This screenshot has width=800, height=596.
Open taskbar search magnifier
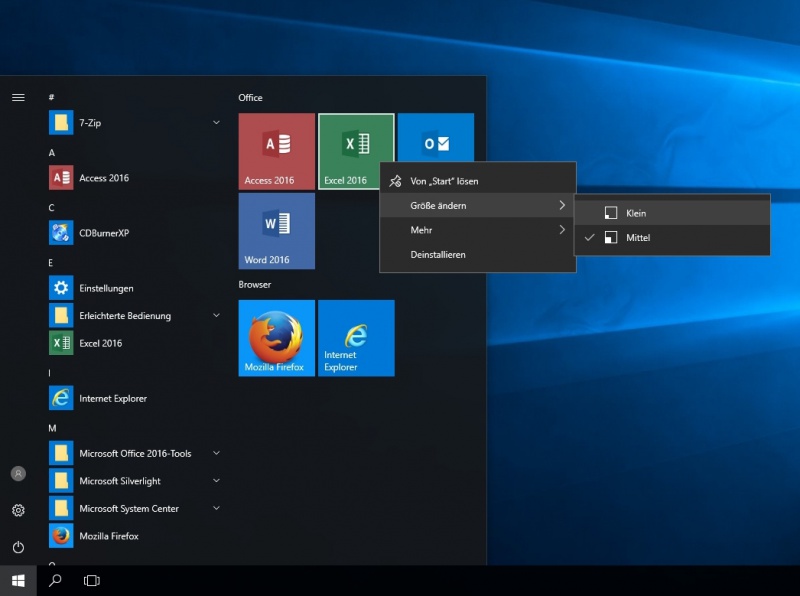(x=55, y=581)
